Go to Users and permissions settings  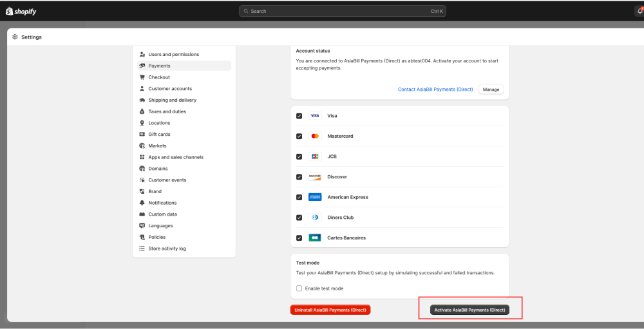tap(173, 55)
